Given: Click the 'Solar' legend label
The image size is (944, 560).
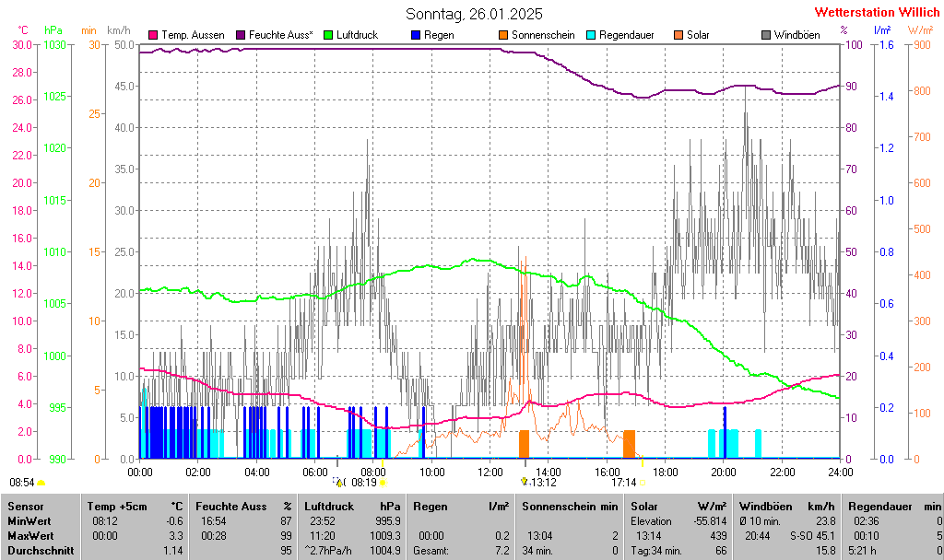Looking at the screenshot, I should click(698, 35).
